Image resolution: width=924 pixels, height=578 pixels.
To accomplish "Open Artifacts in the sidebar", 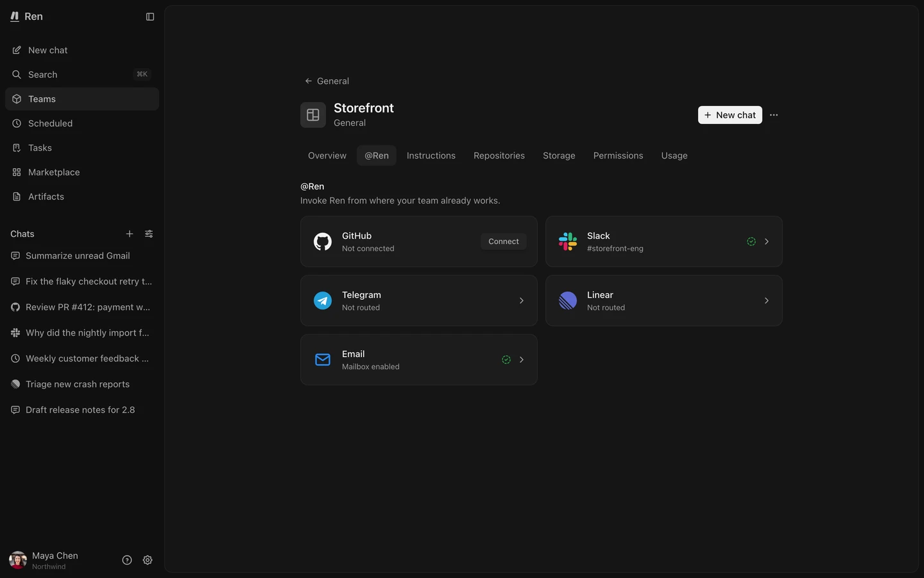I will point(82,197).
